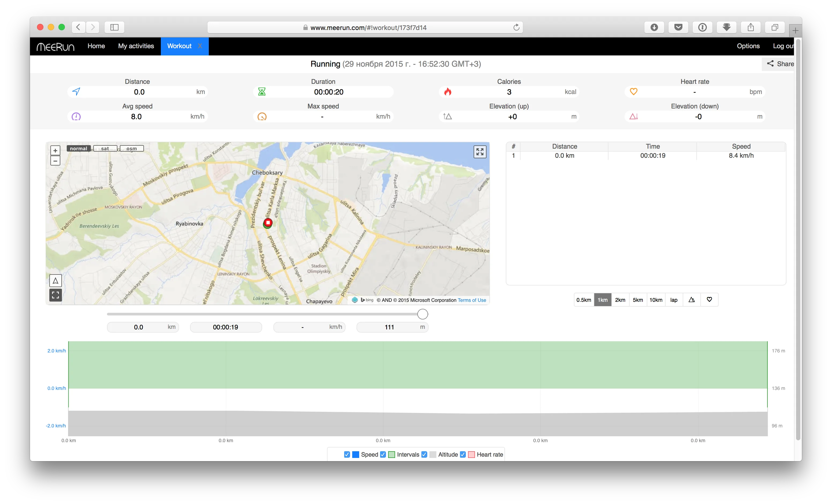
Task: Select the 5km split button
Action: click(x=637, y=300)
